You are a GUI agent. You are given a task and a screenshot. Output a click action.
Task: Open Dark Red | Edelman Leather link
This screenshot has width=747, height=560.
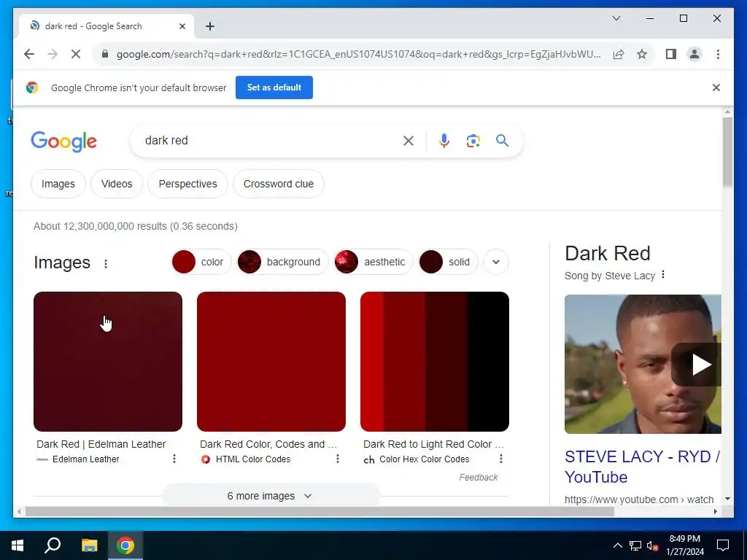(x=101, y=444)
